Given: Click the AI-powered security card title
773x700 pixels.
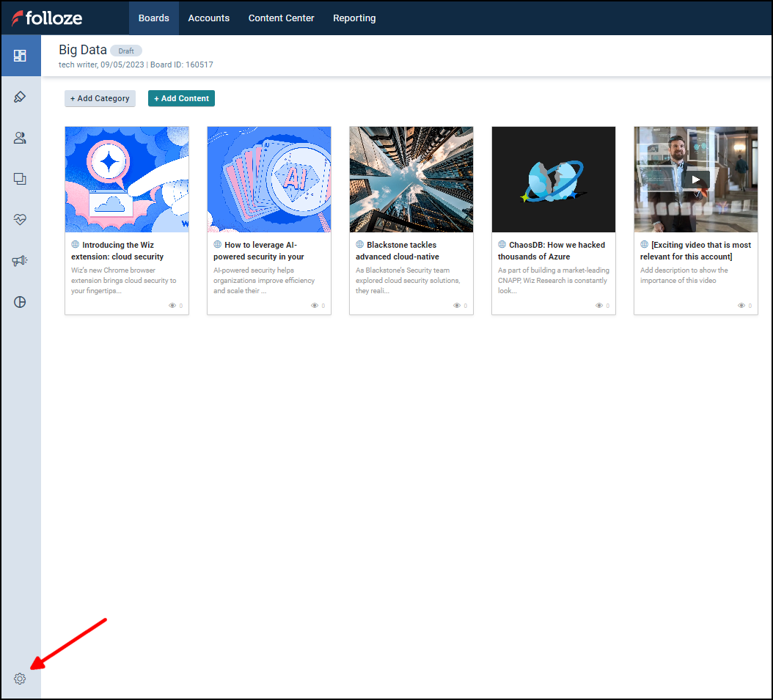Looking at the screenshot, I should point(260,251).
